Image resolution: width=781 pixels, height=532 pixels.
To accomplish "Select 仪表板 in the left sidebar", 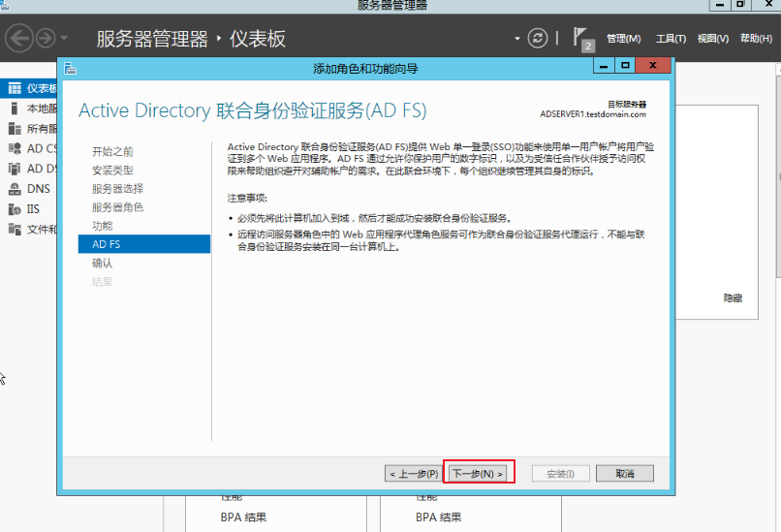I will click(x=29, y=88).
